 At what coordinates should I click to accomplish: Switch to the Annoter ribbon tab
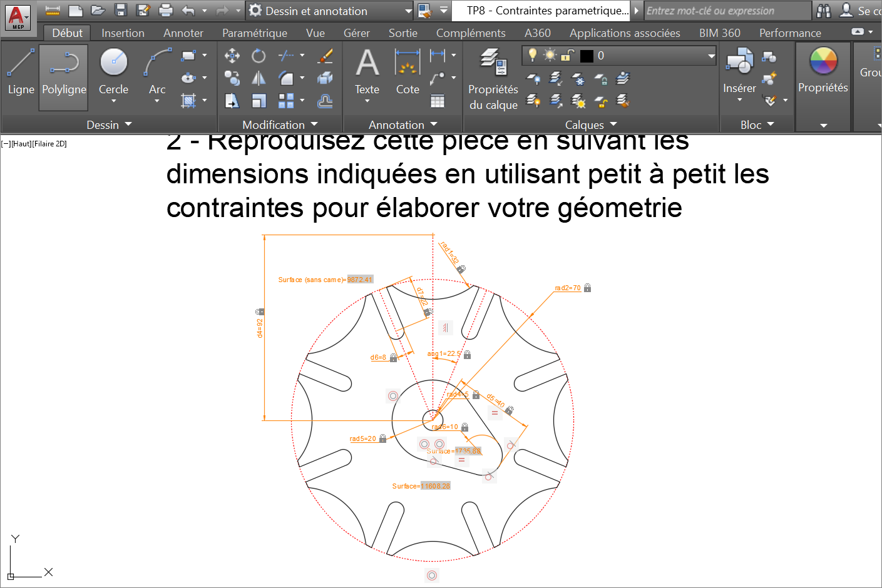[183, 33]
